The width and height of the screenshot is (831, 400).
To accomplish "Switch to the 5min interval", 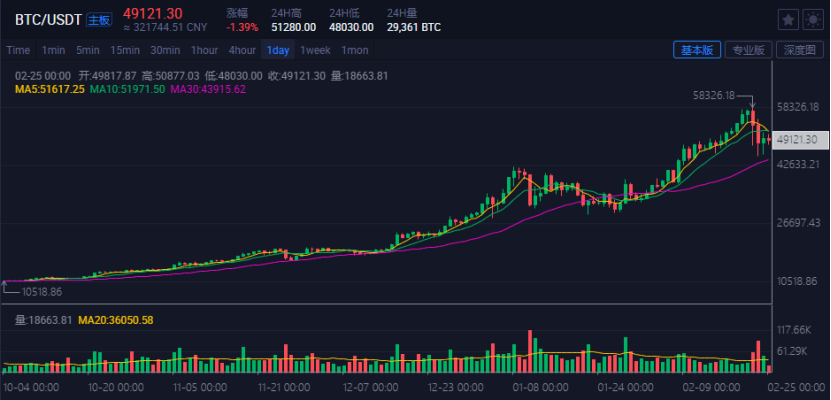I will pyautogui.click(x=87, y=50).
